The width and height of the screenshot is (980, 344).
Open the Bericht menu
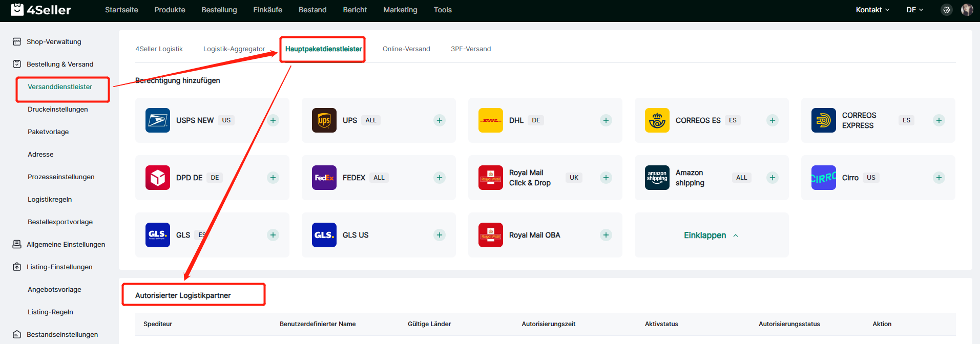[x=355, y=10]
